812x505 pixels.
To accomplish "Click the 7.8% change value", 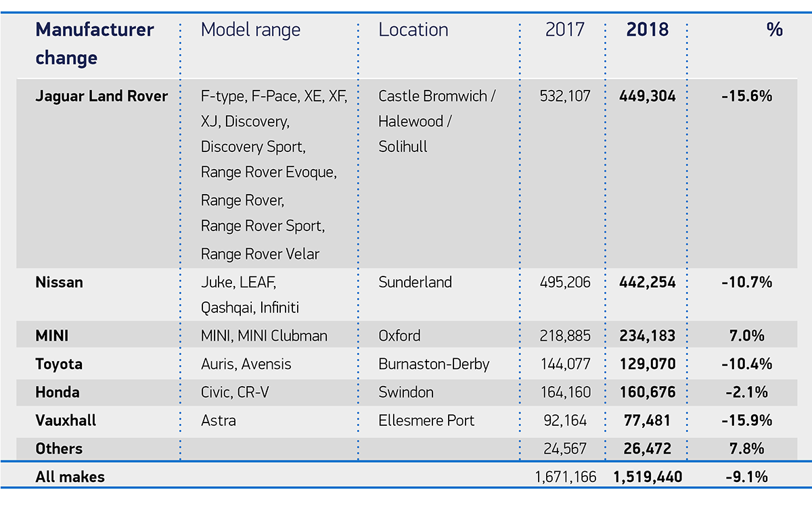I will (x=747, y=449).
